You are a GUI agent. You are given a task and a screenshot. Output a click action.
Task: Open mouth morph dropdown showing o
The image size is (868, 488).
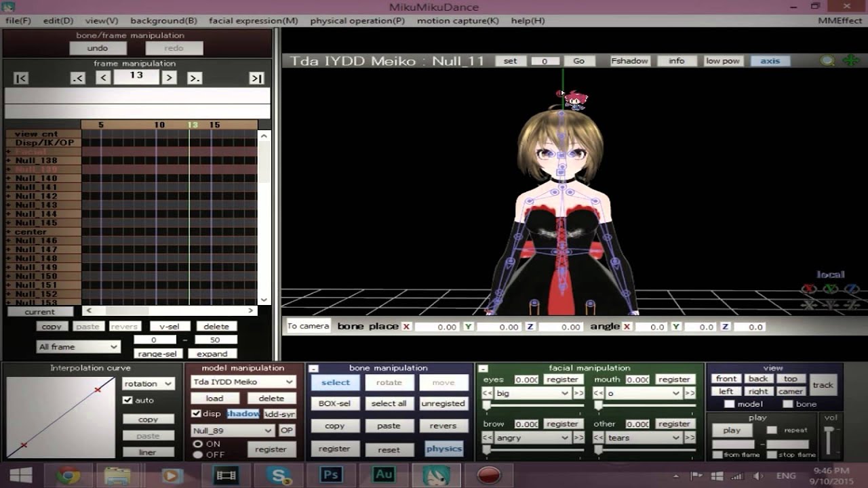coord(644,393)
